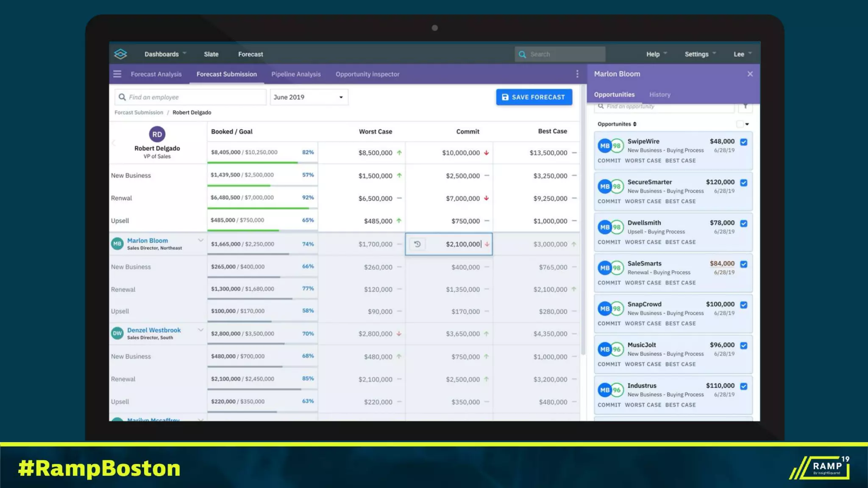Screen dimensions: 868x488
Task: Collapse Marlon Bloom row chevron
Action: pyautogui.click(x=200, y=240)
